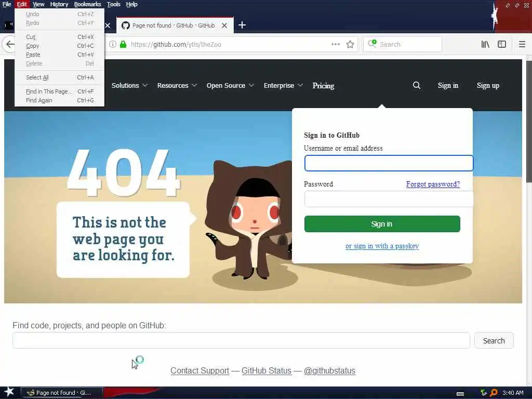Open the Help menu
The height and width of the screenshot is (399, 532).
click(131, 4)
